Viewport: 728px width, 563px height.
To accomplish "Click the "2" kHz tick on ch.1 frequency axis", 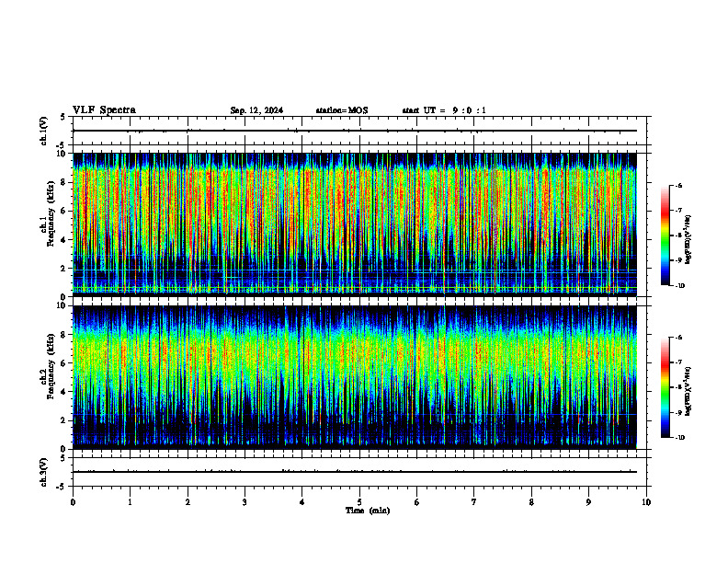I will pyautogui.click(x=64, y=269).
